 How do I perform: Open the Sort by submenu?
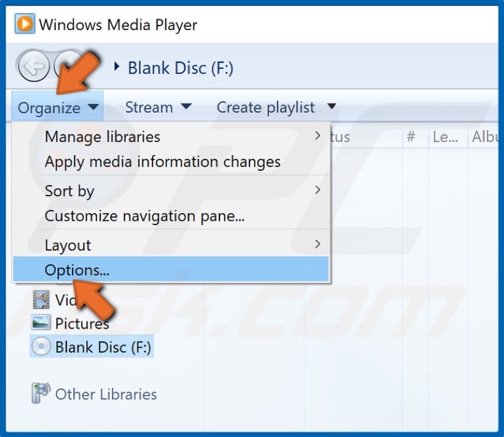coord(171,191)
